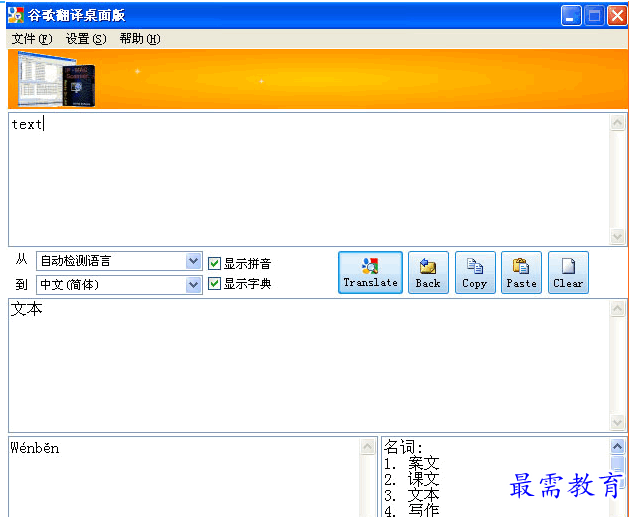Close the 谷歌翻译桌面版 window
Image resolution: width=631 pixels, height=517 pixels.
tap(617, 16)
